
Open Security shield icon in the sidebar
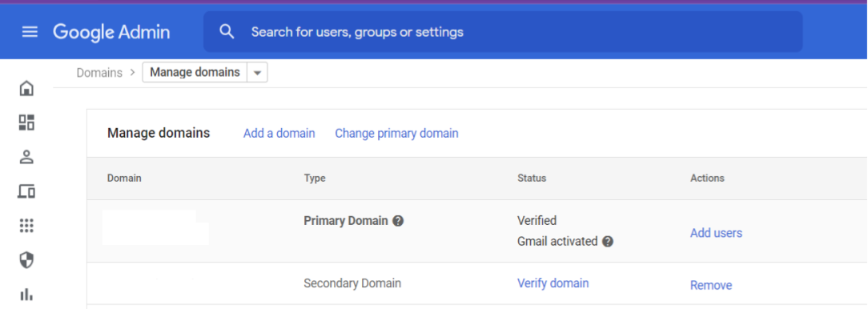point(26,260)
